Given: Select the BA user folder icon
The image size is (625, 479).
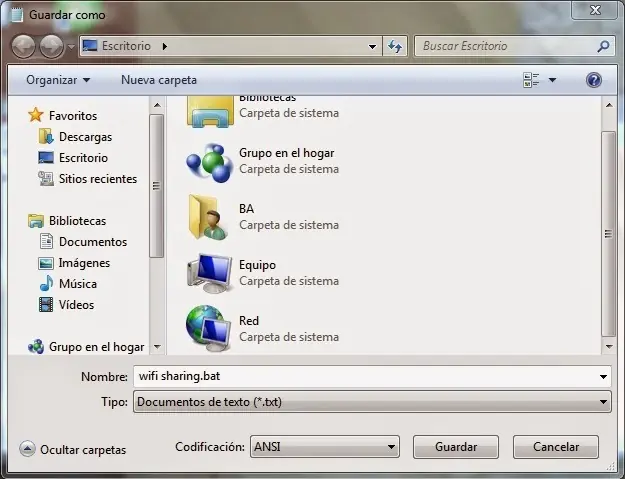Looking at the screenshot, I should 209,217.
